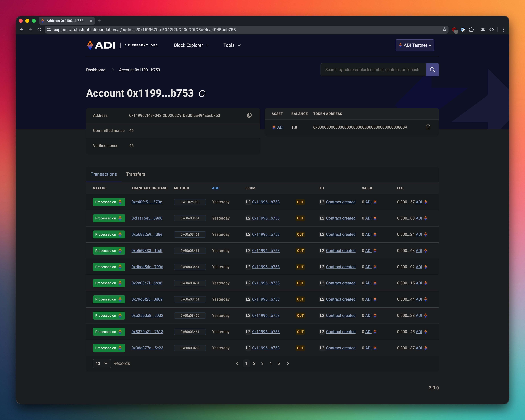This screenshot has height=420, width=525.
Task: Copy the account title using the copy icon
Action: point(202,93)
